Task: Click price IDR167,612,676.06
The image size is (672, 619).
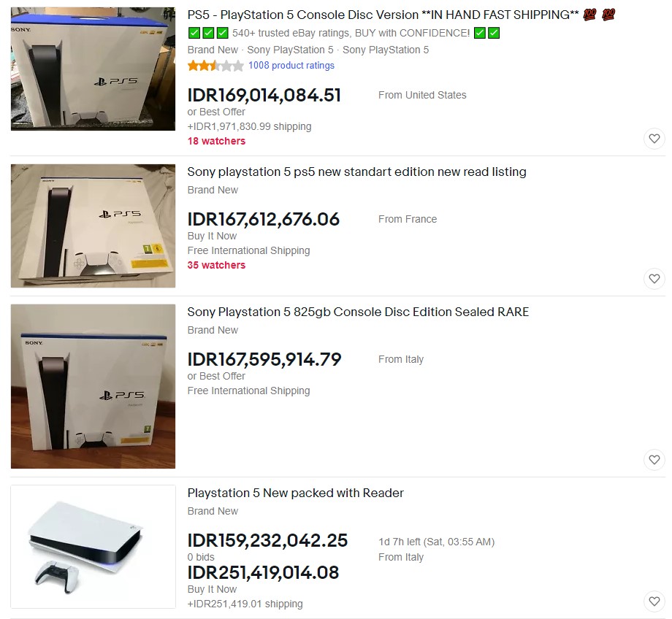Action: click(x=264, y=219)
